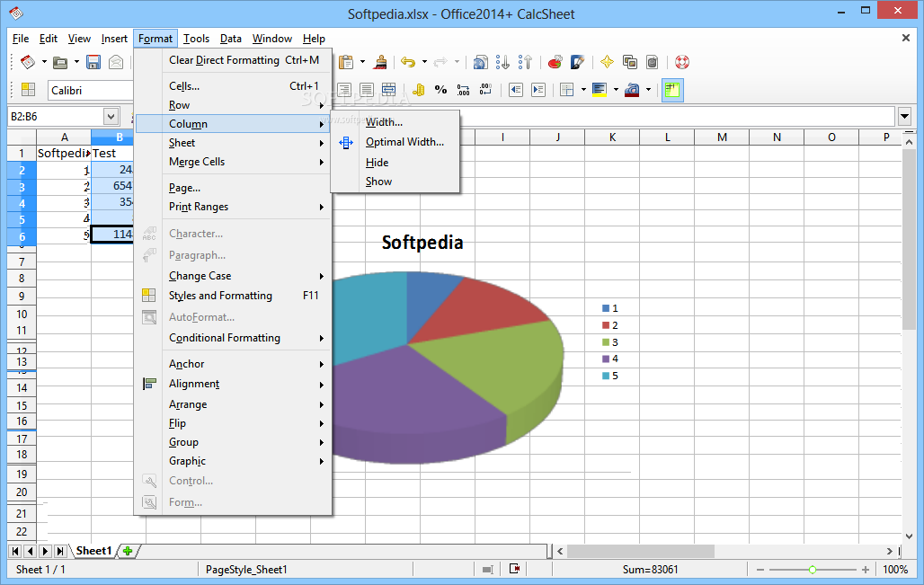Image resolution: width=924 pixels, height=585 pixels.
Task: Click the zoom slider handle
Action: [x=812, y=570]
